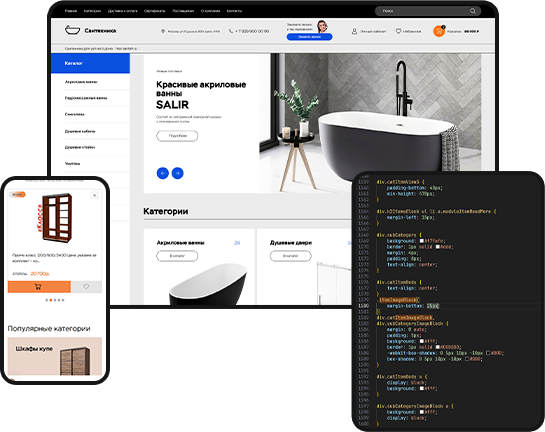
Task: Tap the Шкафы купе category banner on phone
Action: 55,356
